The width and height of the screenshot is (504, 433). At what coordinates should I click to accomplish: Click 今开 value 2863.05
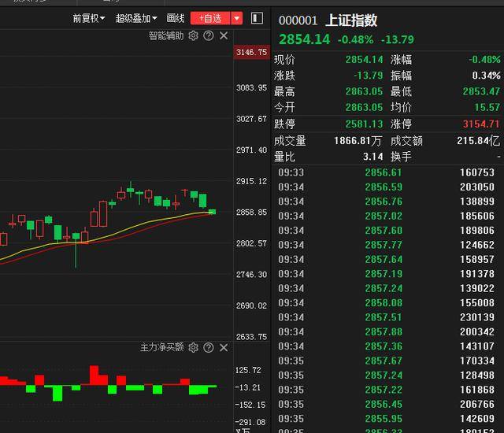pos(364,107)
